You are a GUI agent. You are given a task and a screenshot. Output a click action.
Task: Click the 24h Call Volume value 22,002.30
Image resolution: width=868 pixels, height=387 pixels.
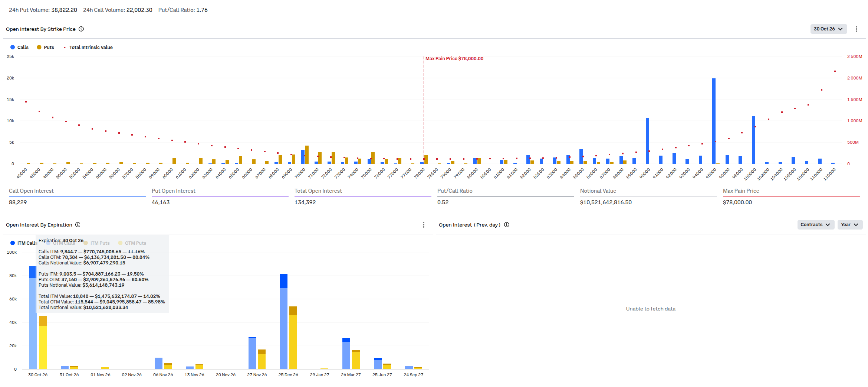coord(139,10)
